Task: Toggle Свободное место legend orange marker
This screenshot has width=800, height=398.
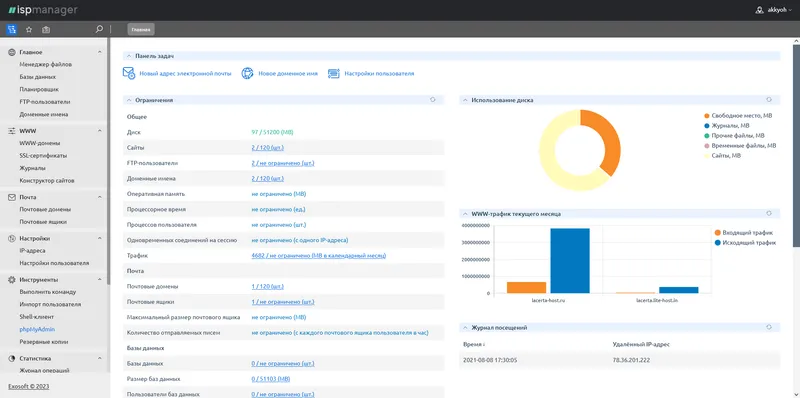Action: click(x=707, y=116)
